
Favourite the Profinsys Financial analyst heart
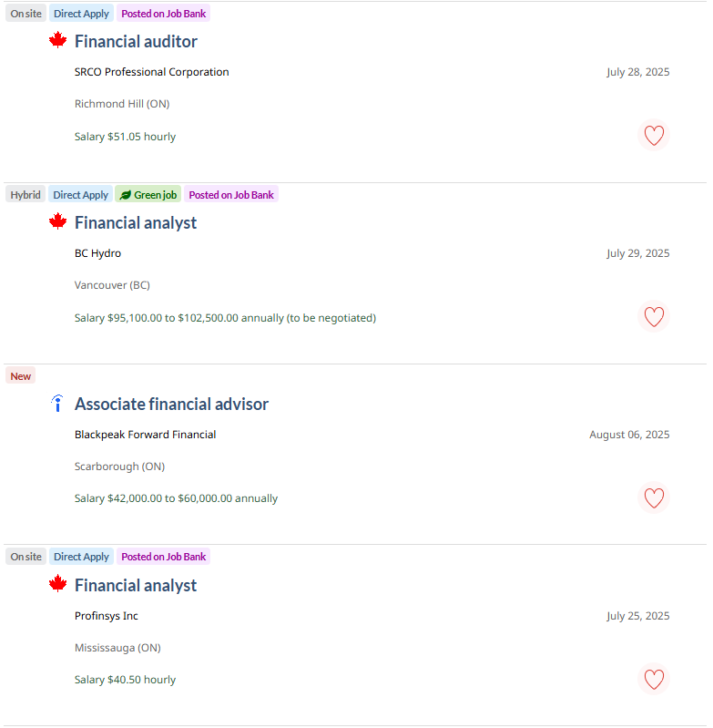point(654,679)
